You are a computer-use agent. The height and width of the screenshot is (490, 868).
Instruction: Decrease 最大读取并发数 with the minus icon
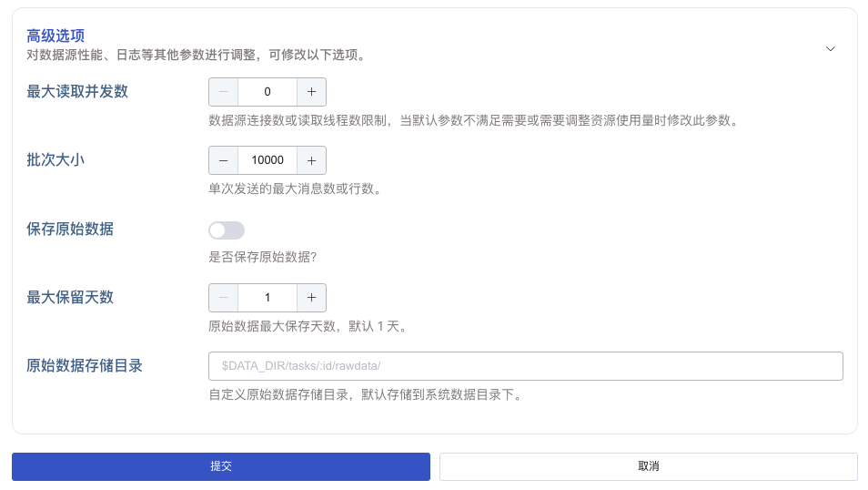coord(224,92)
